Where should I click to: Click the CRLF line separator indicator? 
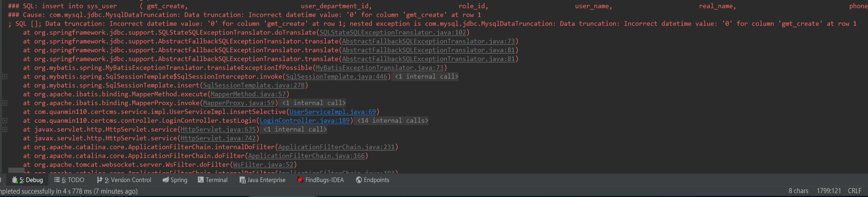pyautogui.click(x=854, y=191)
